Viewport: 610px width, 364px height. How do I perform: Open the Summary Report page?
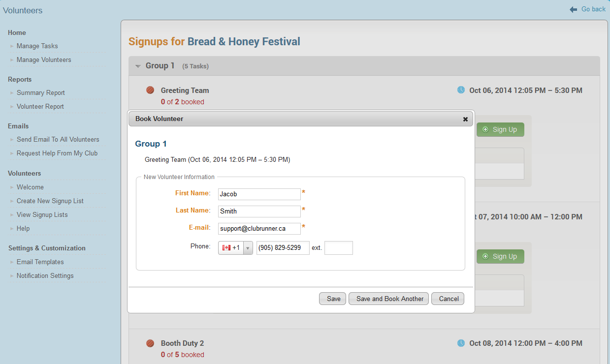click(41, 93)
